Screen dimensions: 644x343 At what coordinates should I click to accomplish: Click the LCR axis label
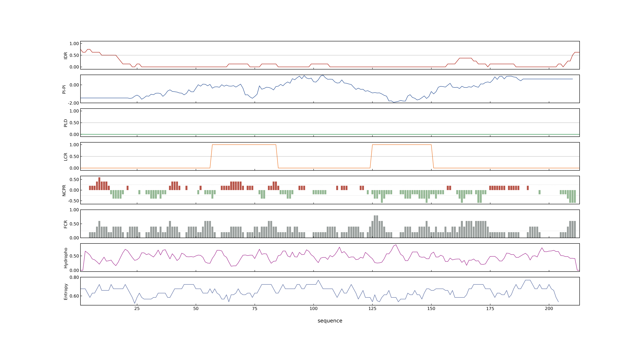[x=66, y=157]
